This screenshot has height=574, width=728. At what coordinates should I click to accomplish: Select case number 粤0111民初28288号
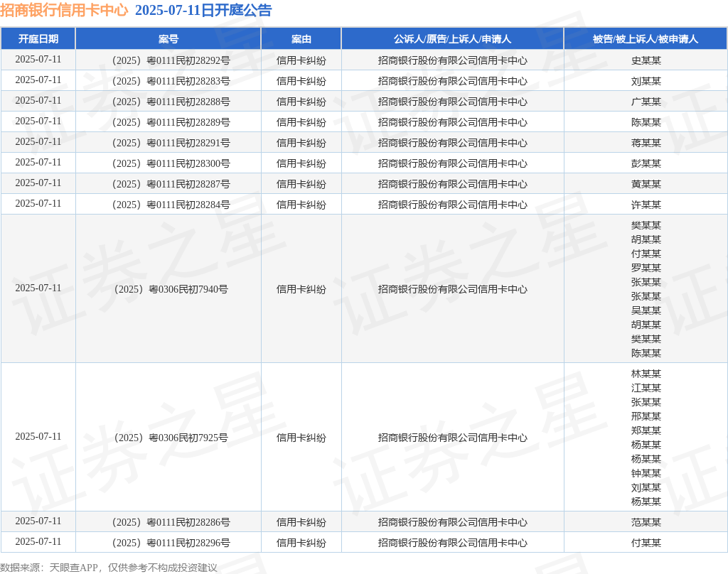pyautogui.click(x=188, y=102)
